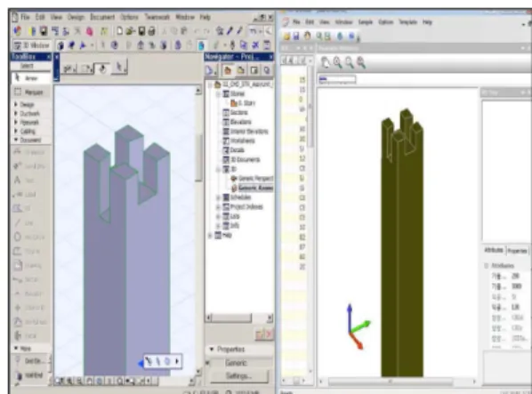The image size is (532, 394).
Task: Click the Open file icon in ArchiCAD toolbar
Action: point(130,31)
